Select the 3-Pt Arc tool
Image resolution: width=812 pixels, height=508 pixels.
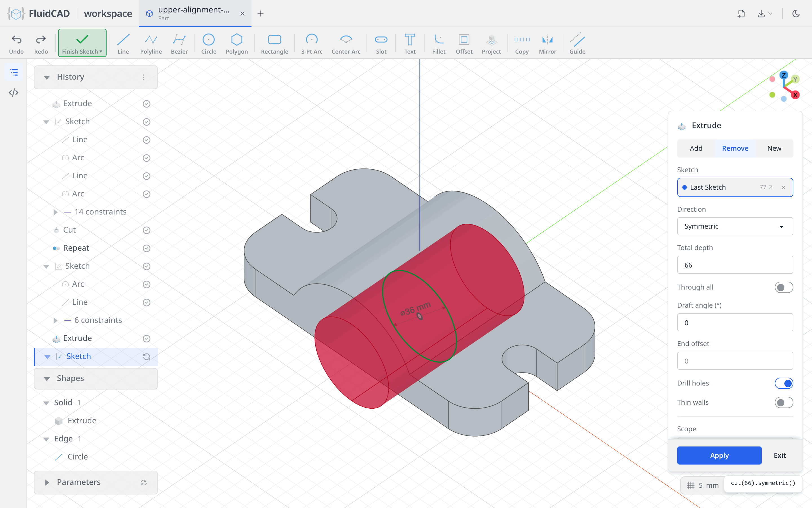point(312,43)
